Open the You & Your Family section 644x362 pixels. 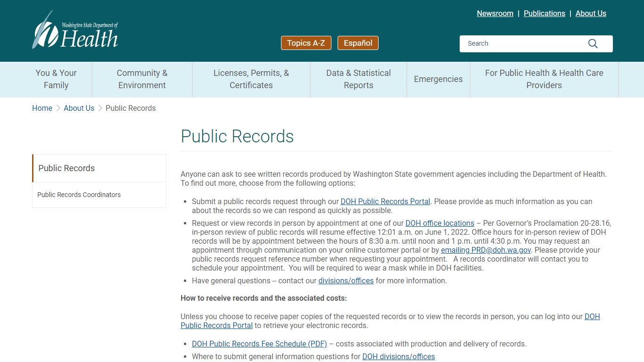(x=56, y=79)
